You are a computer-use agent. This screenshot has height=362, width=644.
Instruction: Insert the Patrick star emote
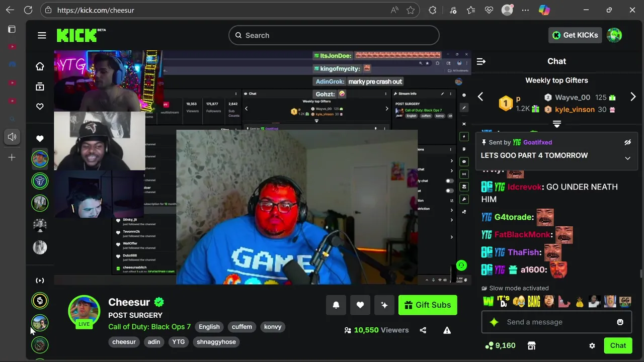pos(565,301)
